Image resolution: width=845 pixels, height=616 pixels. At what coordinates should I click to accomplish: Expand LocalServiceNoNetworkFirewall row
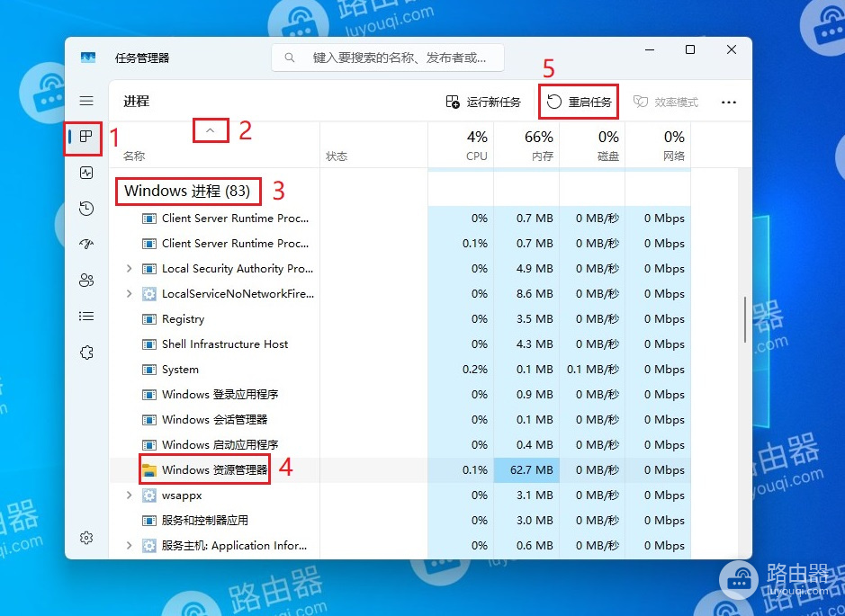[129, 293]
